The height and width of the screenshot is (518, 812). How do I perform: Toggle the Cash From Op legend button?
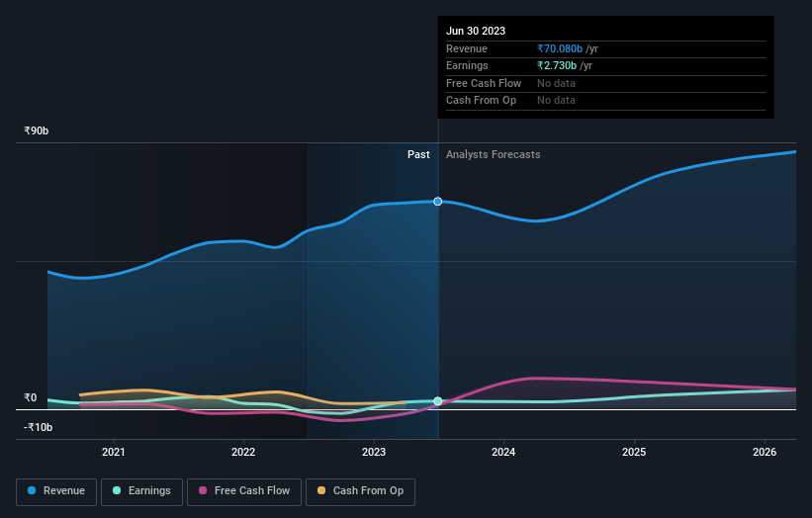coord(360,491)
